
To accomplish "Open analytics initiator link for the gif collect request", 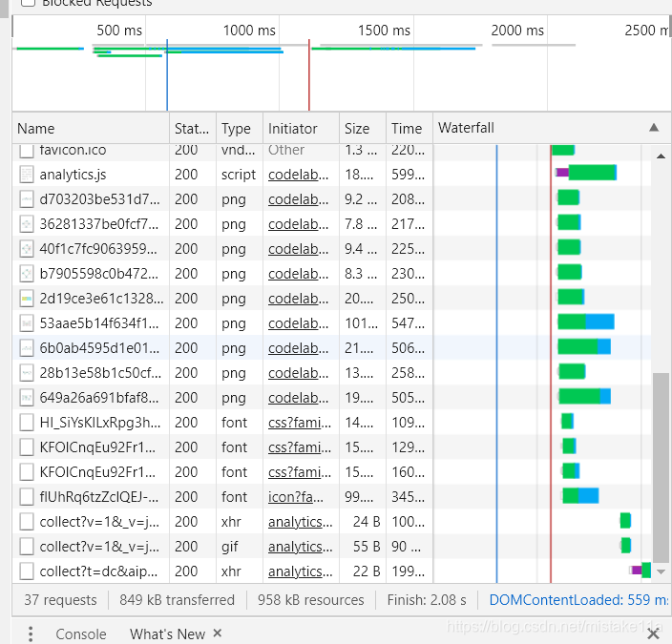I will coord(300,547).
